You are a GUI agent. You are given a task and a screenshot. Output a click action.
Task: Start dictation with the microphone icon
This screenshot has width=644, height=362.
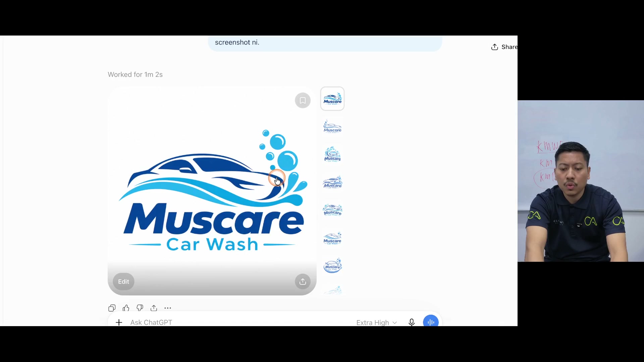click(x=412, y=322)
